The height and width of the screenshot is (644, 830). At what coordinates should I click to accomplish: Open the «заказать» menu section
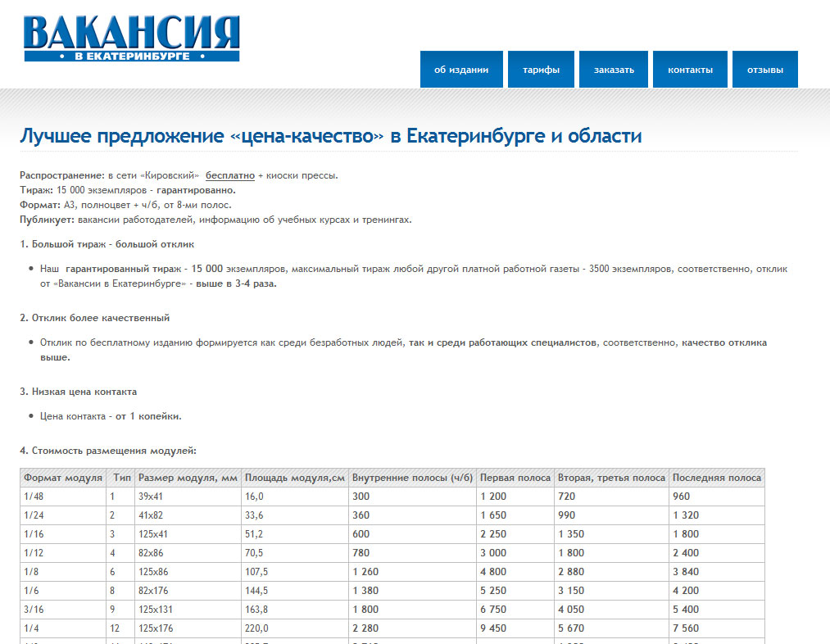pyautogui.click(x=614, y=70)
